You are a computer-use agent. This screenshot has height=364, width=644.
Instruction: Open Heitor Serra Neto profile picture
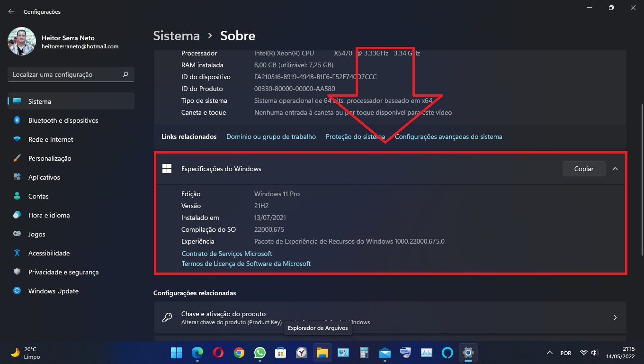coord(22,41)
